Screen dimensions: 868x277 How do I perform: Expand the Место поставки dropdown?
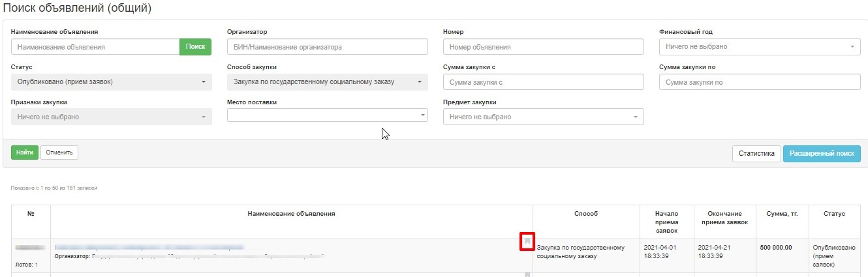point(327,115)
